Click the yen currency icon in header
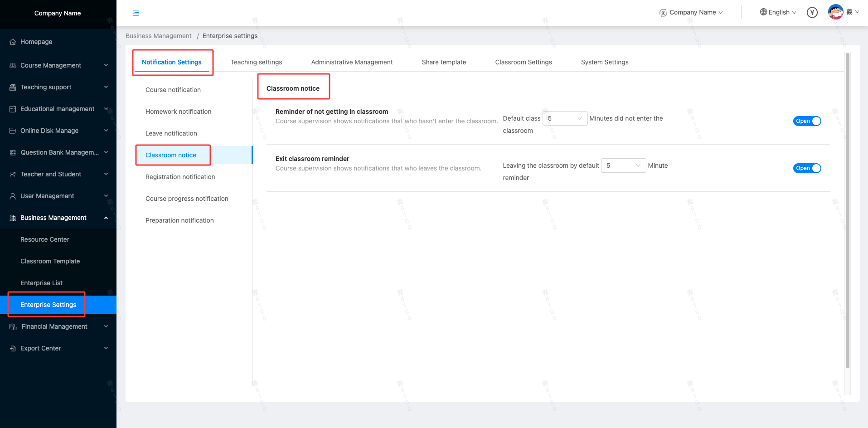 (x=812, y=13)
